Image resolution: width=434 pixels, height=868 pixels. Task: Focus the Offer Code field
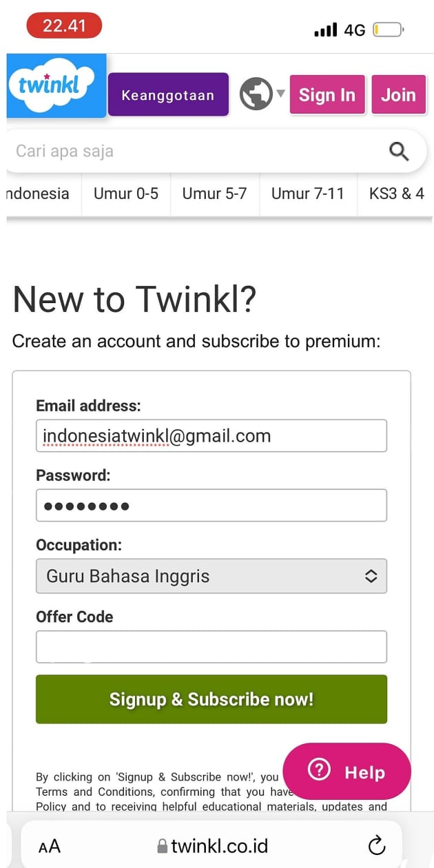pyautogui.click(x=211, y=647)
